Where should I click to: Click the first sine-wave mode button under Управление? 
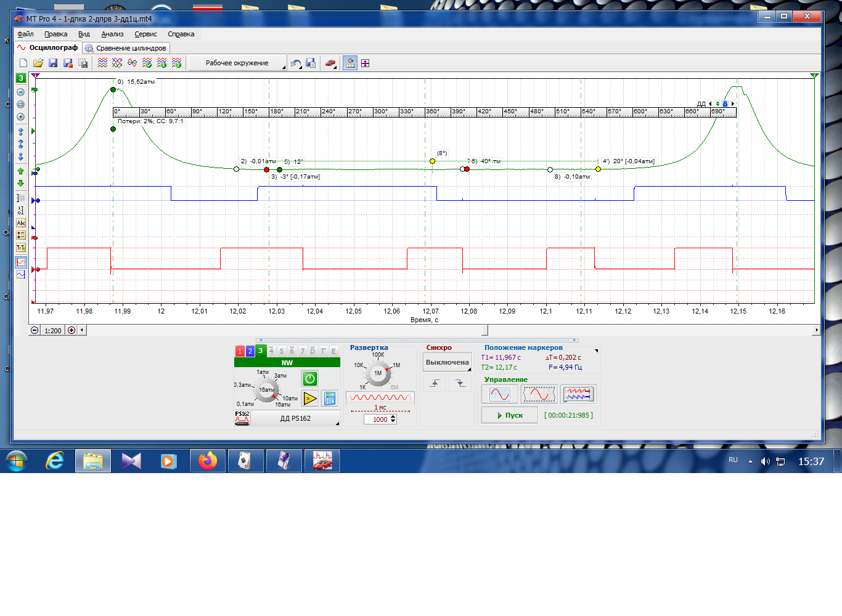[500, 394]
